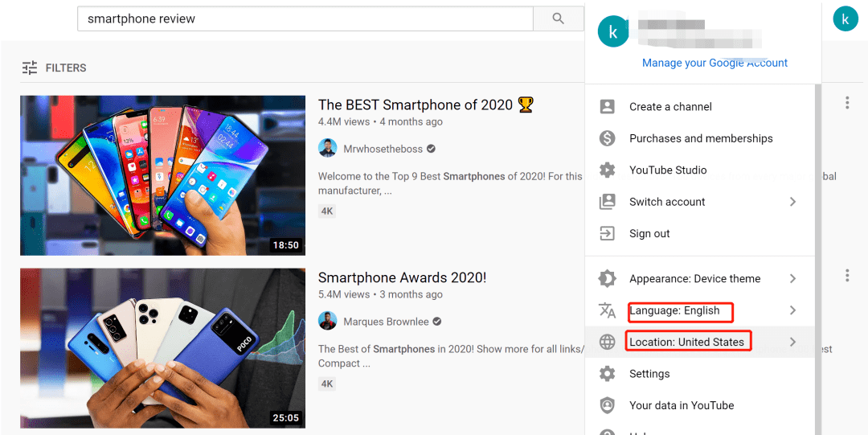The image size is (868, 435).
Task: Click the Language translate icon
Action: [608, 310]
